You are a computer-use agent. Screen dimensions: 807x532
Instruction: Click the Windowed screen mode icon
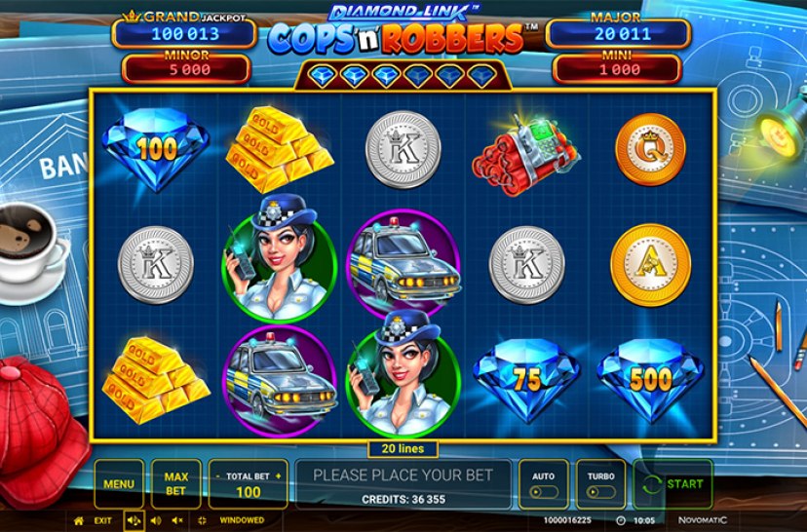202,520
